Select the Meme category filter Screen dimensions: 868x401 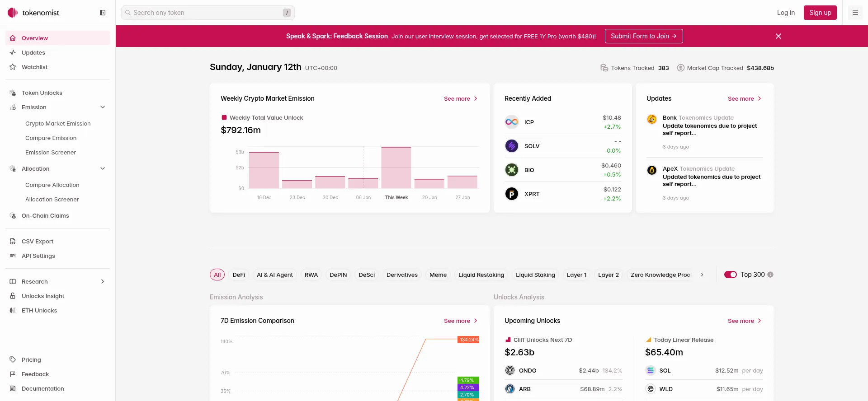coord(438,275)
